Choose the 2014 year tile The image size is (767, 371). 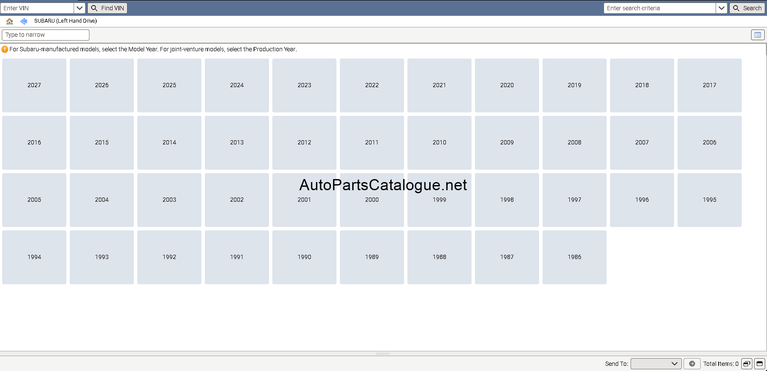[169, 142]
